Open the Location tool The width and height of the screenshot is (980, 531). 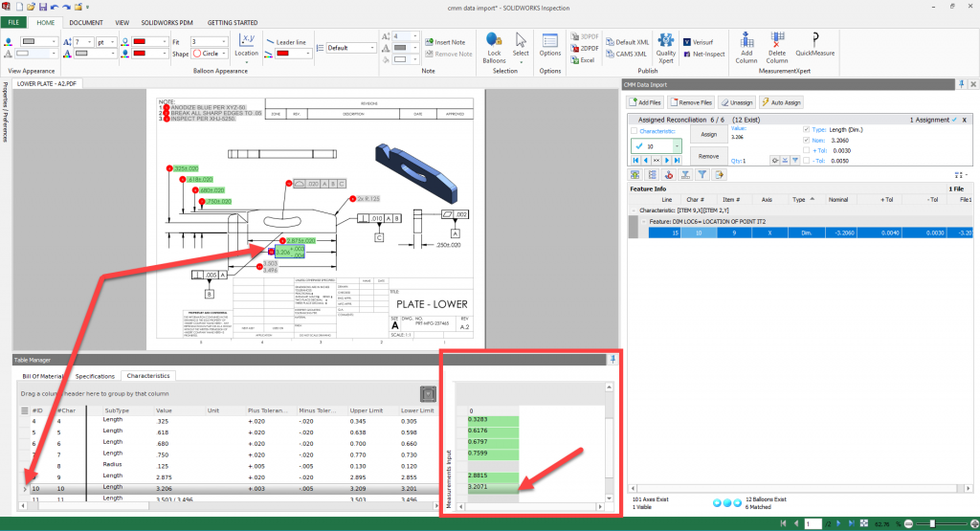click(246, 48)
